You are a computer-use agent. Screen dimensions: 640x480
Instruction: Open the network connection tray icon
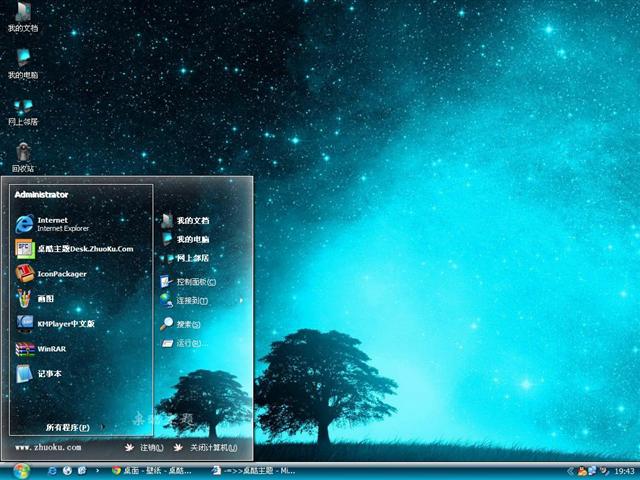click(592, 471)
